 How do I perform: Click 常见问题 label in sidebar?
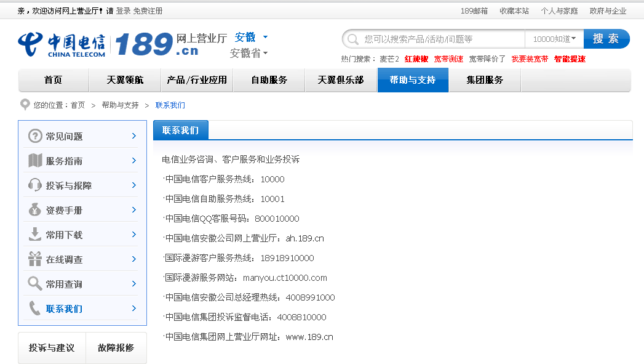[65, 137]
